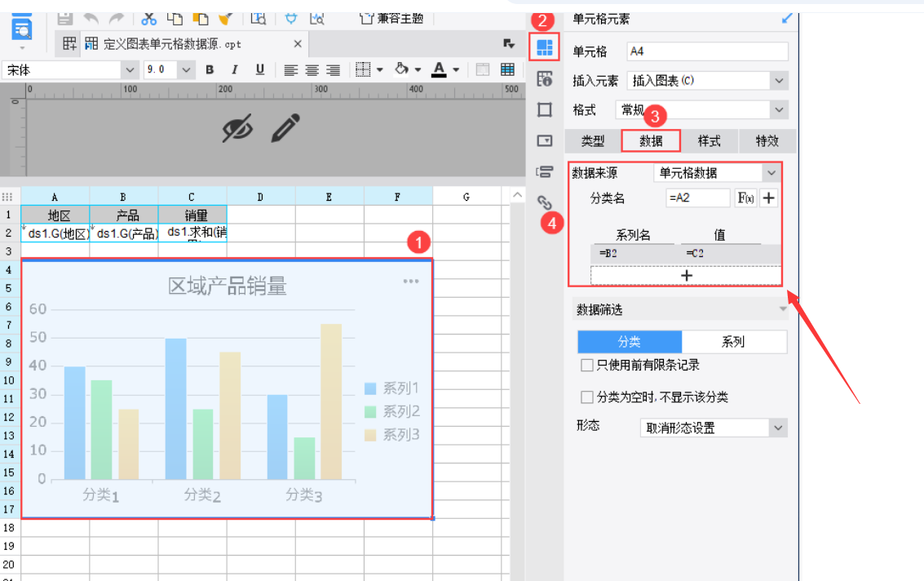Click the pencil edit icon above the grid

(x=285, y=128)
